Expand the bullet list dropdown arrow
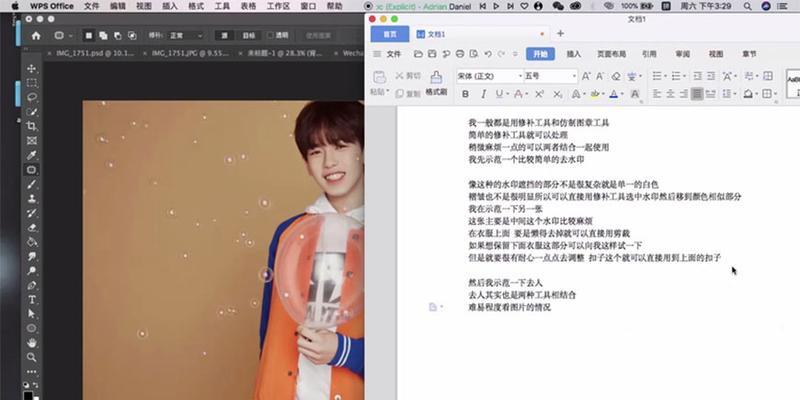The image size is (800, 400). click(667, 77)
